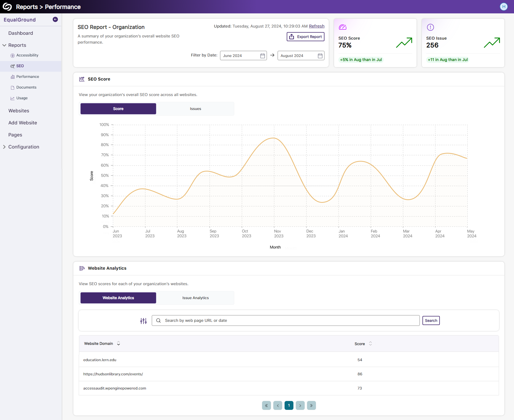514x420 pixels.
Task: Go to the last page of results
Action: (x=311, y=406)
